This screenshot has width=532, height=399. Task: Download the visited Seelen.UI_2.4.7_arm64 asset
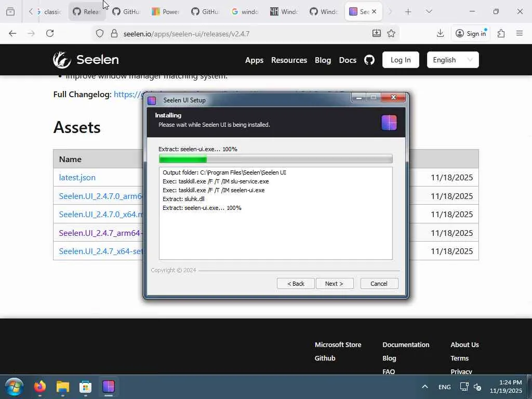[x=101, y=233]
